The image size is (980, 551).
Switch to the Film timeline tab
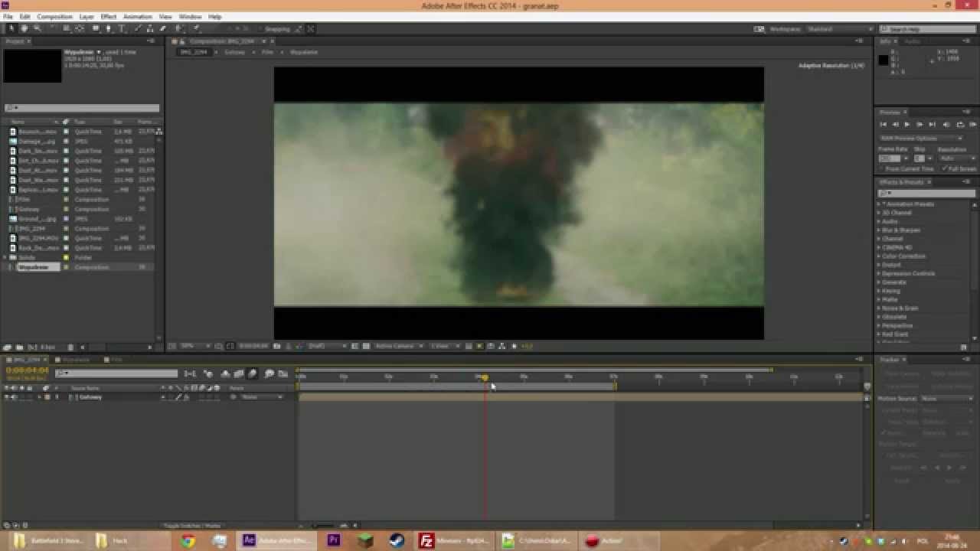(116, 360)
